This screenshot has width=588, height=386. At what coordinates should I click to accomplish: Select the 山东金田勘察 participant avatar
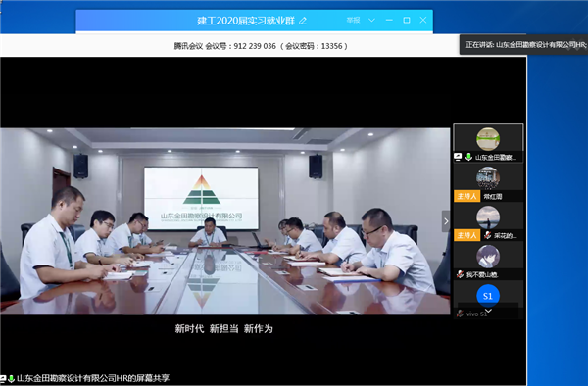point(488,139)
